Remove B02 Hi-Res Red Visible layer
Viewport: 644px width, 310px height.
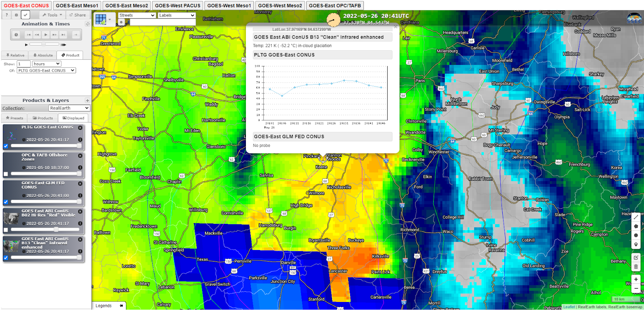coord(80,211)
